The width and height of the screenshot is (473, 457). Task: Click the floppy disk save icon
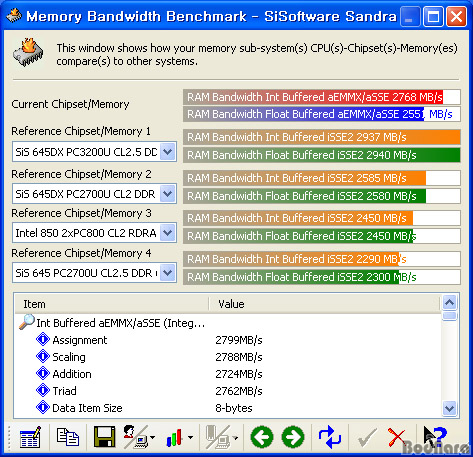point(104,437)
